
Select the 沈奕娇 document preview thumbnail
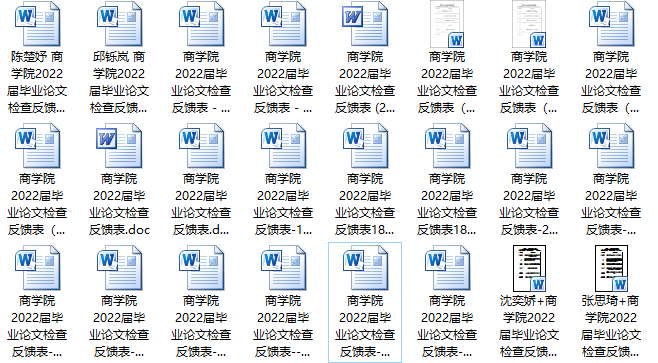tap(529, 268)
